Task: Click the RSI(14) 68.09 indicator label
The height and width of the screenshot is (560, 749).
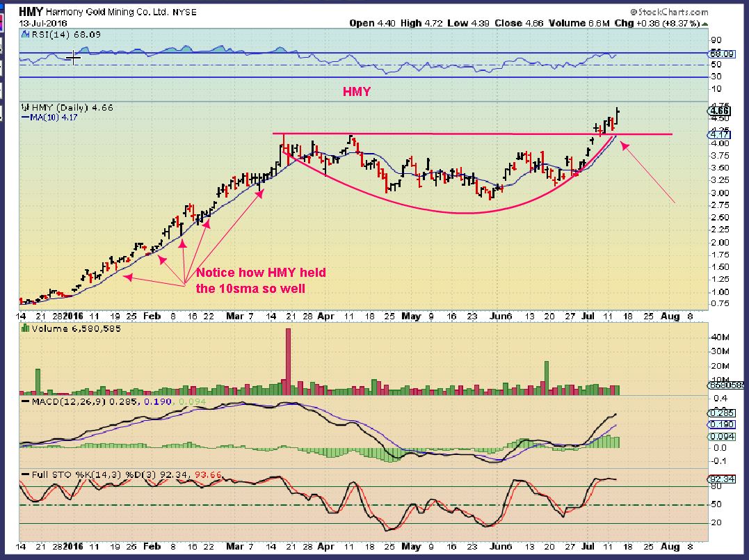Action: pyautogui.click(x=66, y=34)
